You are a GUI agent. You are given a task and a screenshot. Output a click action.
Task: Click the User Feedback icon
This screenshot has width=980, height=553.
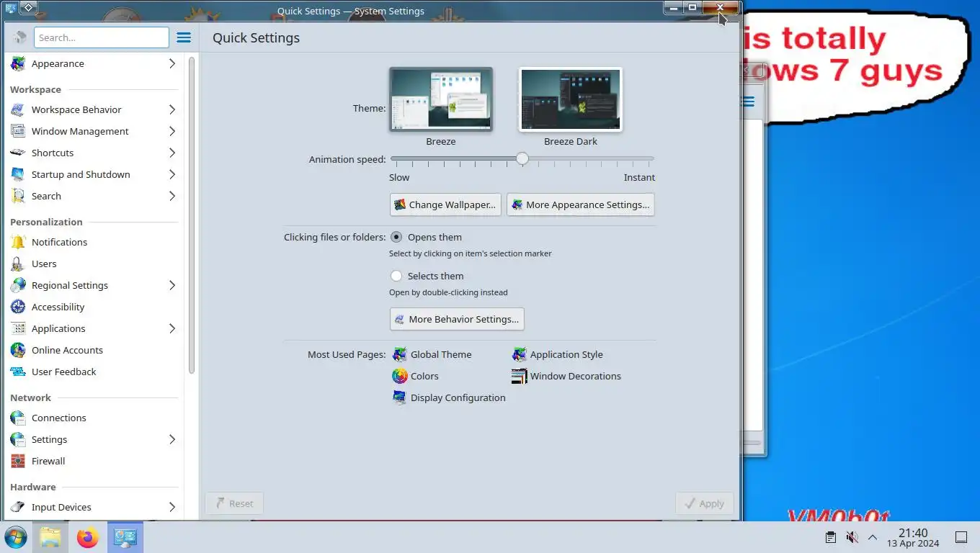[18, 372]
